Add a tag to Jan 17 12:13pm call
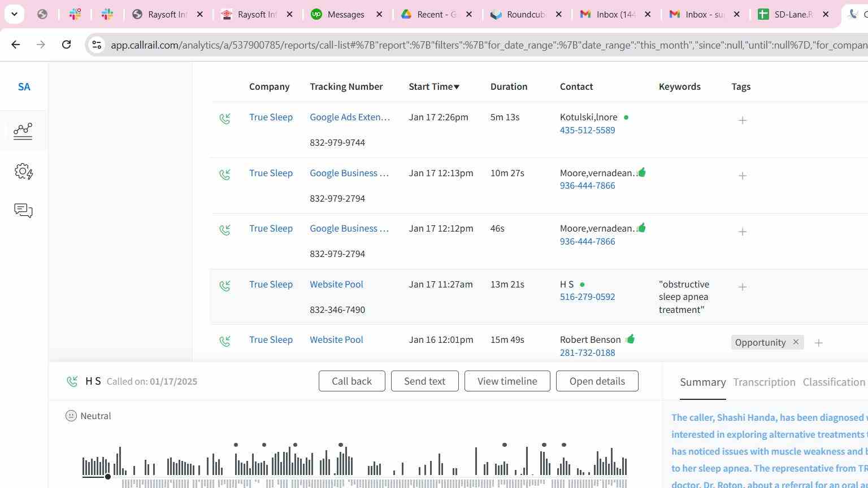 pos(743,176)
